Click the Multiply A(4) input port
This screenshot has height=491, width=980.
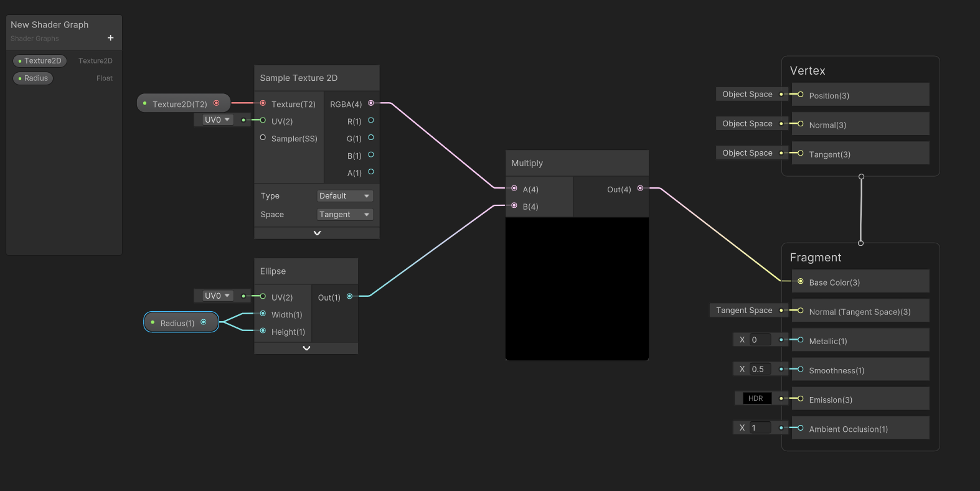514,188
